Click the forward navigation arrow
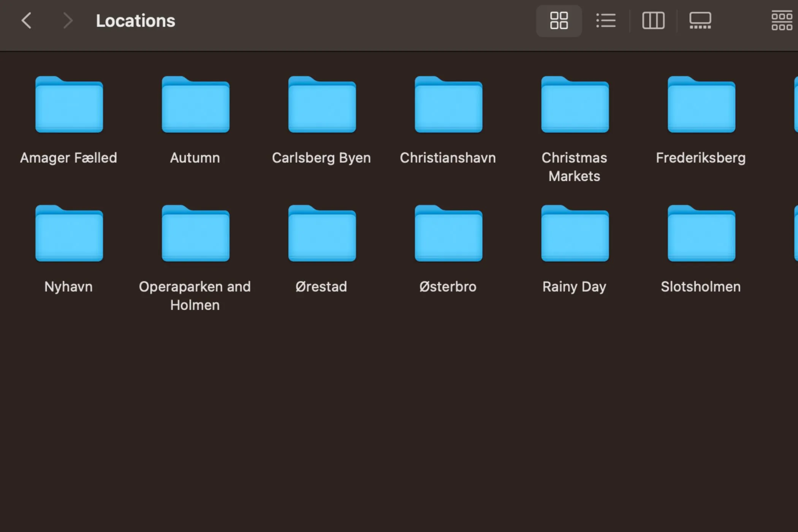The width and height of the screenshot is (798, 532). click(68, 21)
